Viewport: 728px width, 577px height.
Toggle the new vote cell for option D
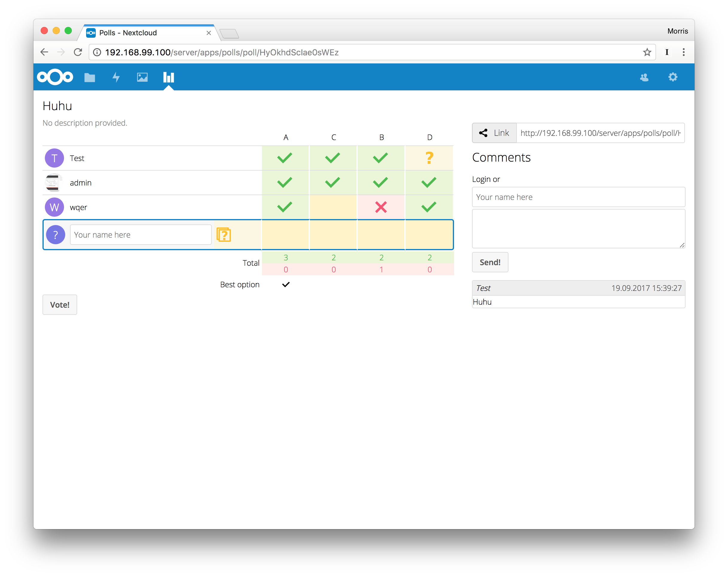point(429,235)
